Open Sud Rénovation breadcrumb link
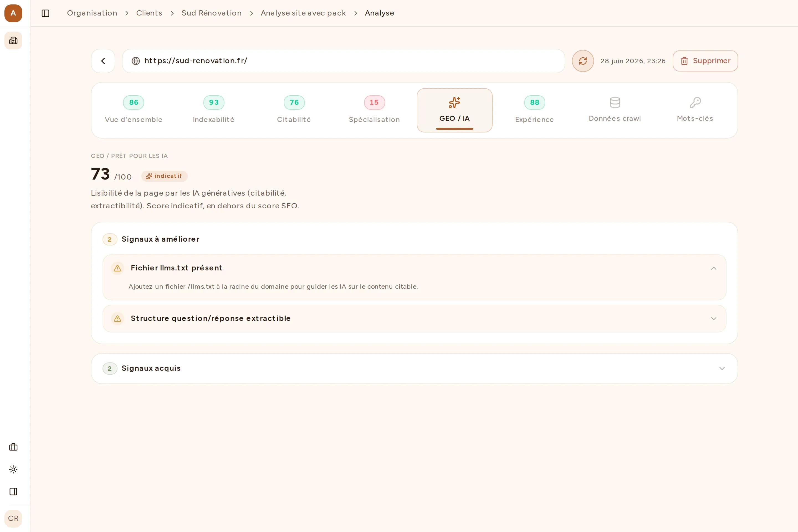The image size is (798, 532). (211, 13)
